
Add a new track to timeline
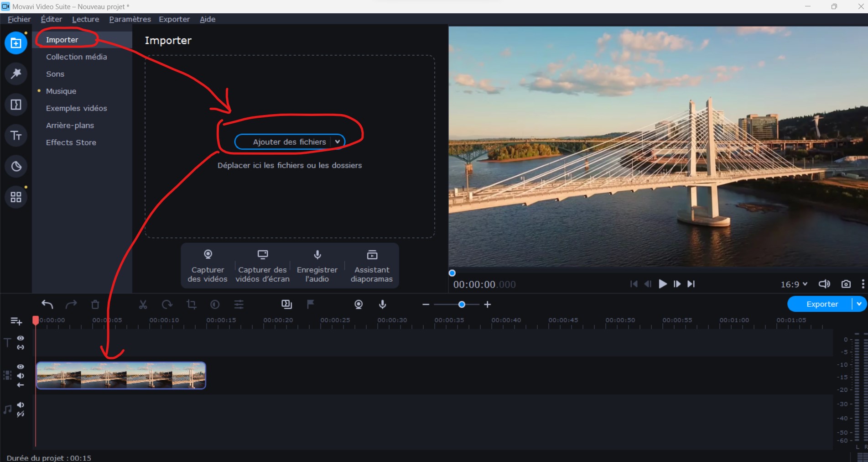click(x=16, y=321)
